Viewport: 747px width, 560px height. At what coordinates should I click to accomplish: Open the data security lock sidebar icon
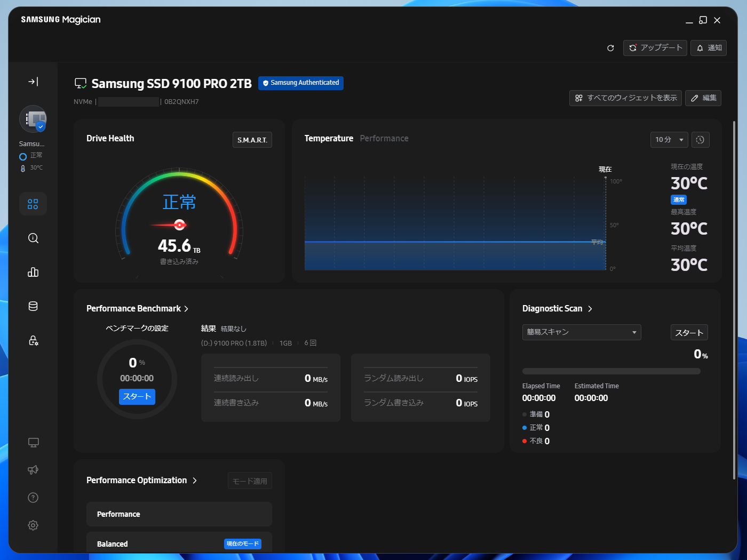click(x=33, y=340)
